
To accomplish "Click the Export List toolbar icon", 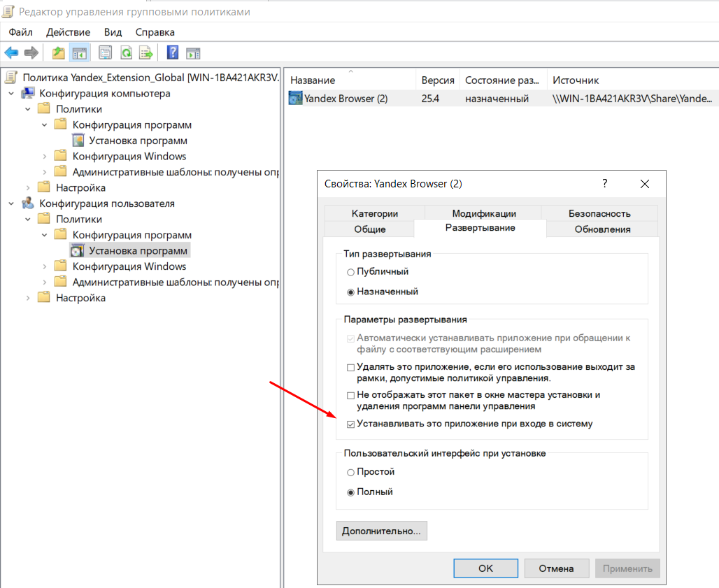I will pos(145,52).
